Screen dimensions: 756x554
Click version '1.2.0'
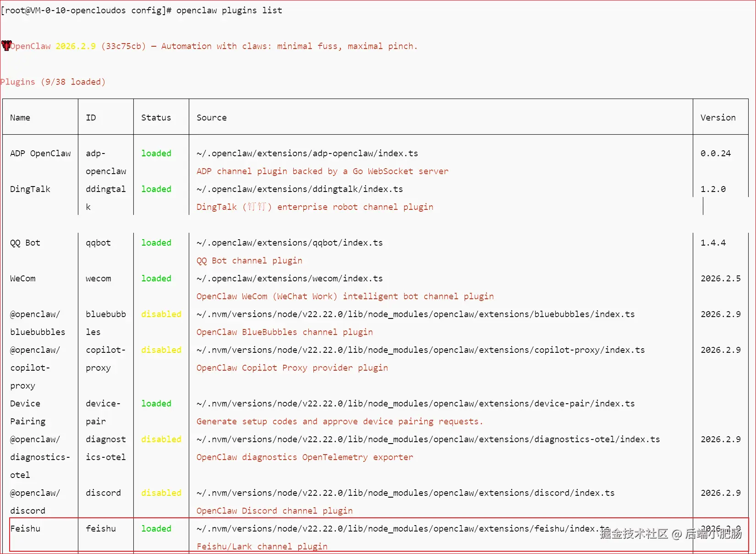pos(713,189)
